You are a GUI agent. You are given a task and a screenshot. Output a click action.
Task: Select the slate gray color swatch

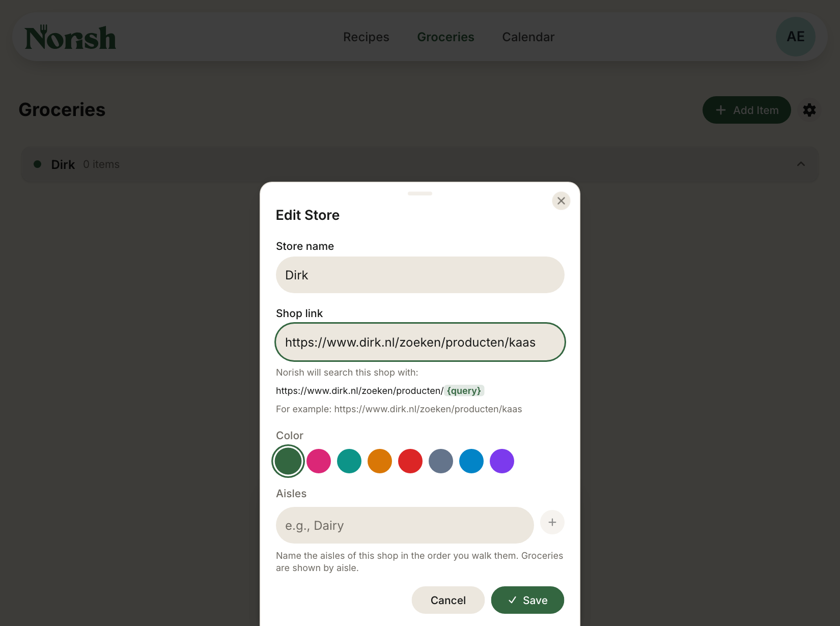click(x=441, y=461)
